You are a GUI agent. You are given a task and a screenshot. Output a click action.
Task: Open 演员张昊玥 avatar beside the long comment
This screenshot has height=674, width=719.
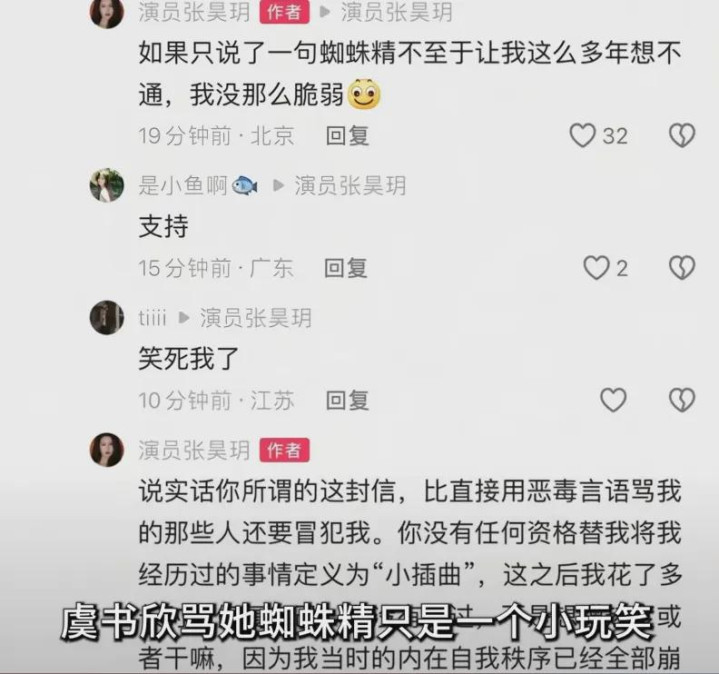[x=107, y=450]
